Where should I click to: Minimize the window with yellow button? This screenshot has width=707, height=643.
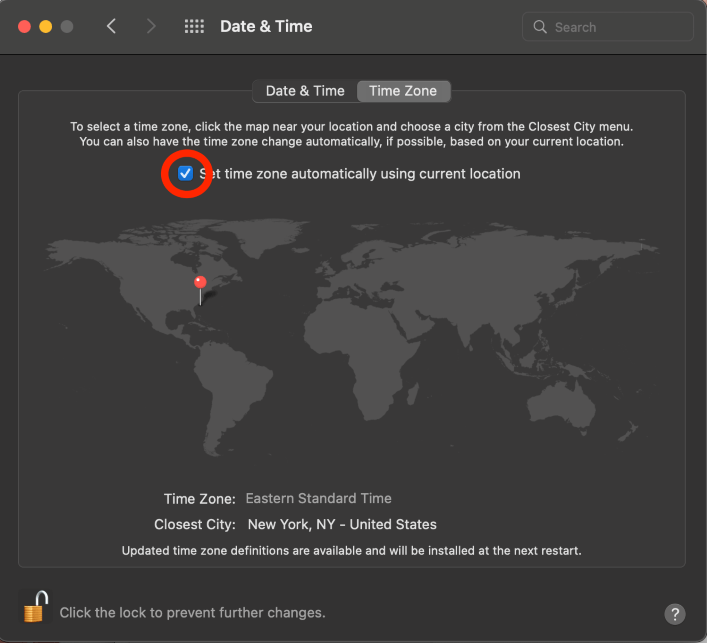click(x=46, y=27)
